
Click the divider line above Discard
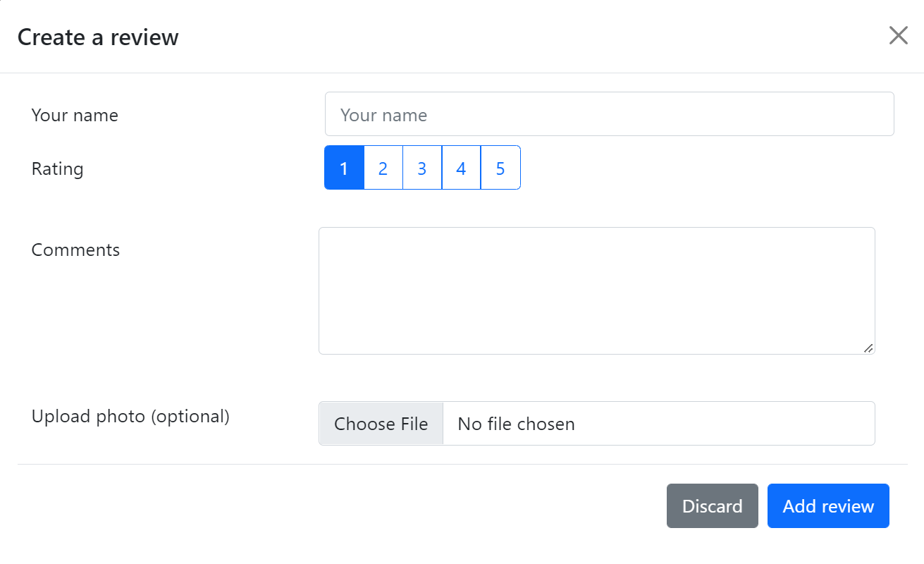coord(462,465)
